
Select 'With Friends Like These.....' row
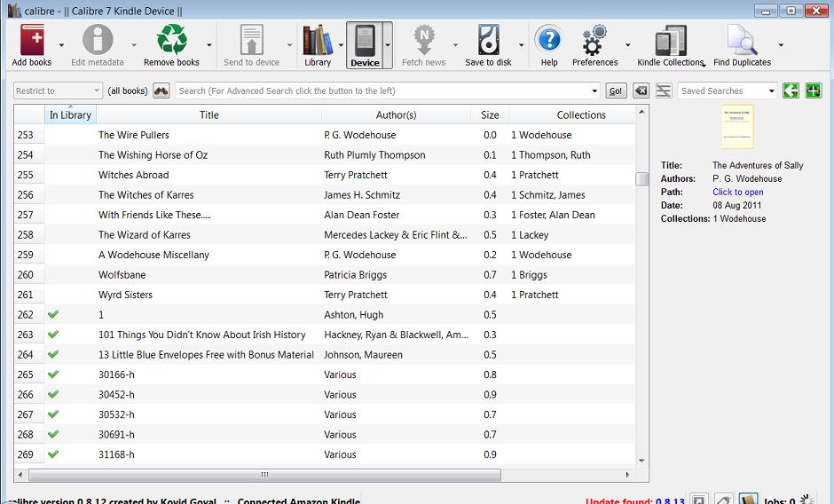(x=325, y=215)
